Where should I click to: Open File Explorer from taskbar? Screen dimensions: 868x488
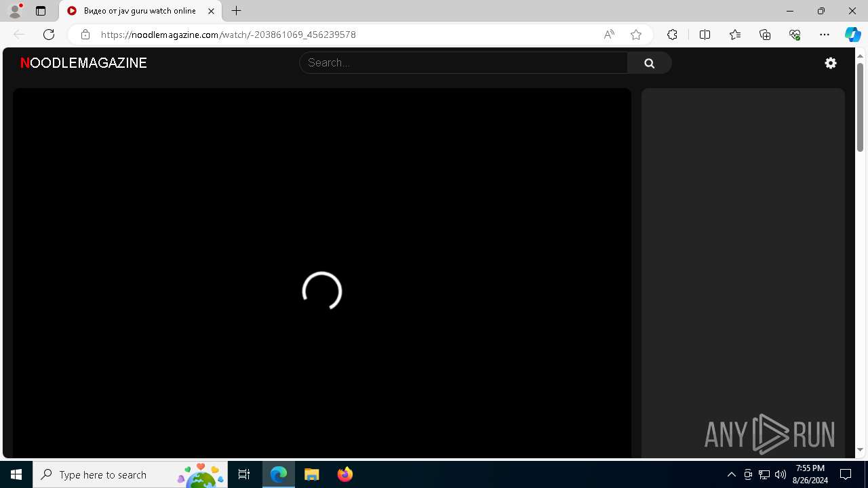pos(311,474)
